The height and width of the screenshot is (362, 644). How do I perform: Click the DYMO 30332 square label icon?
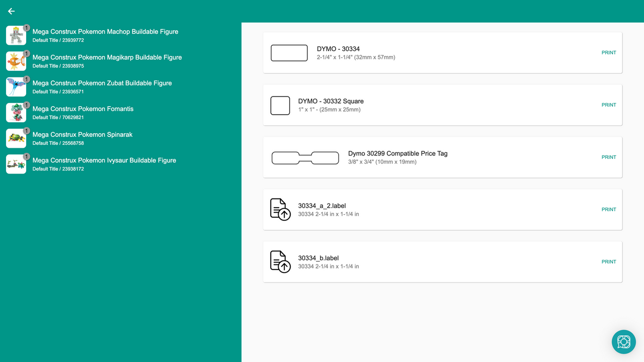tap(280, 105)
